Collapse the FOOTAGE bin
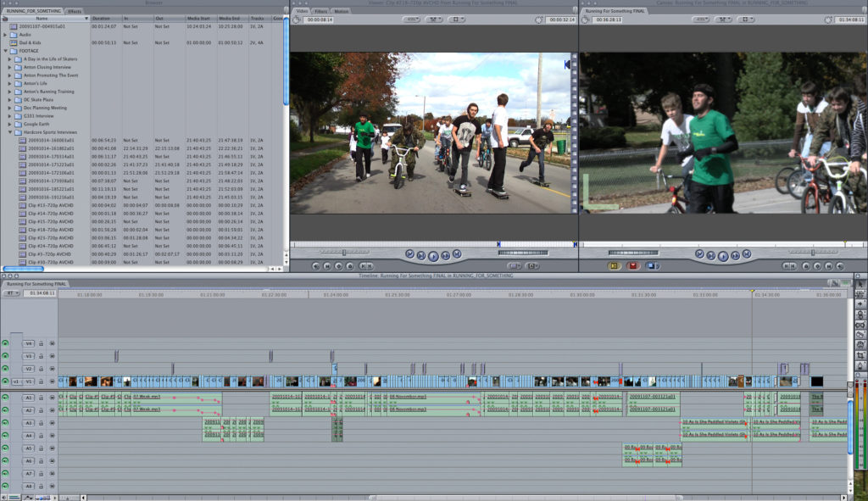The height and width of the screenshot is (501, 868). 5,51
